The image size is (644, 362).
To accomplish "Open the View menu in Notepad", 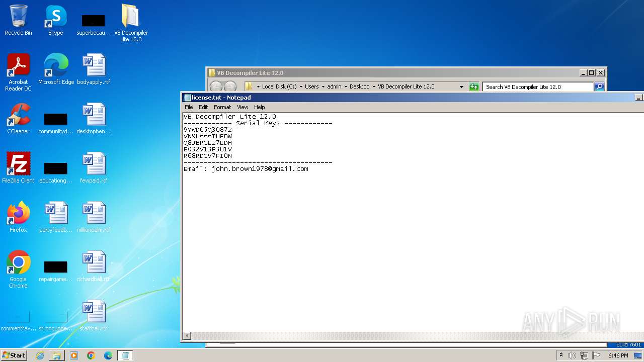I will 243,107.
